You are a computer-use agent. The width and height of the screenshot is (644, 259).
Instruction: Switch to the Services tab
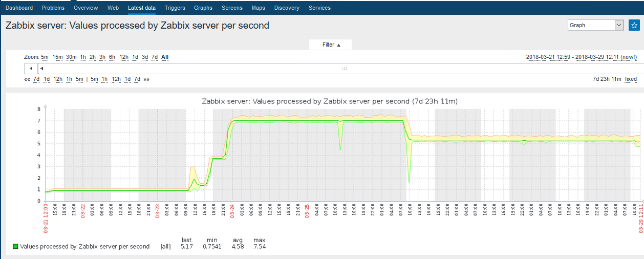[x=319, y=8]
